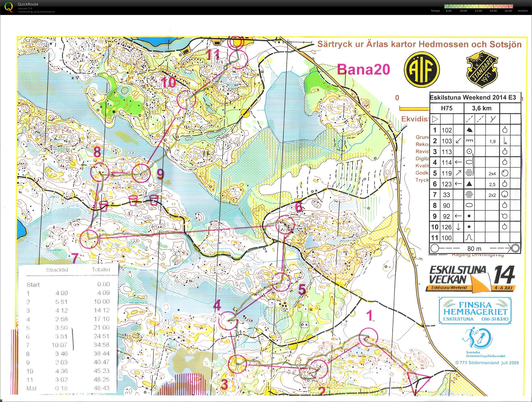
Task: Click the left arrow in control row 6
Action: (458, 184)
